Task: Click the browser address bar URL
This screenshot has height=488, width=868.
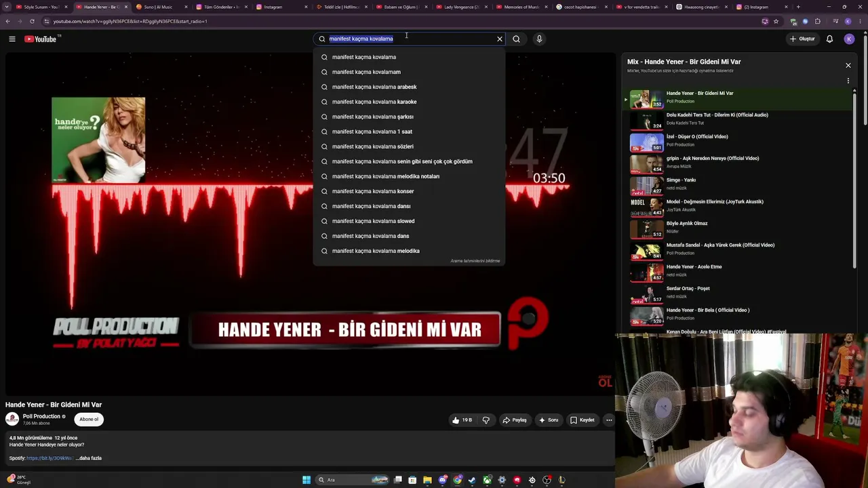Action: click(130, 21)
